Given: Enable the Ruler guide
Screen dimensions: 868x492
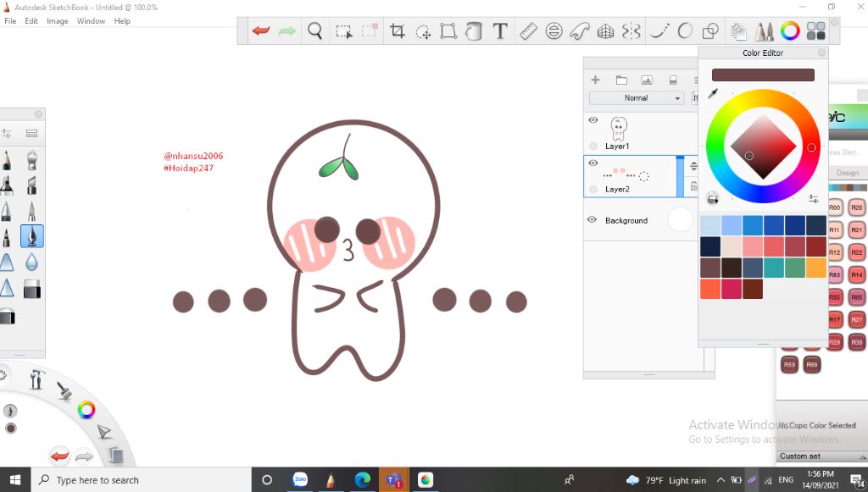Looking at the screenshot, I should pyautogui.click(x=528, y=31).
